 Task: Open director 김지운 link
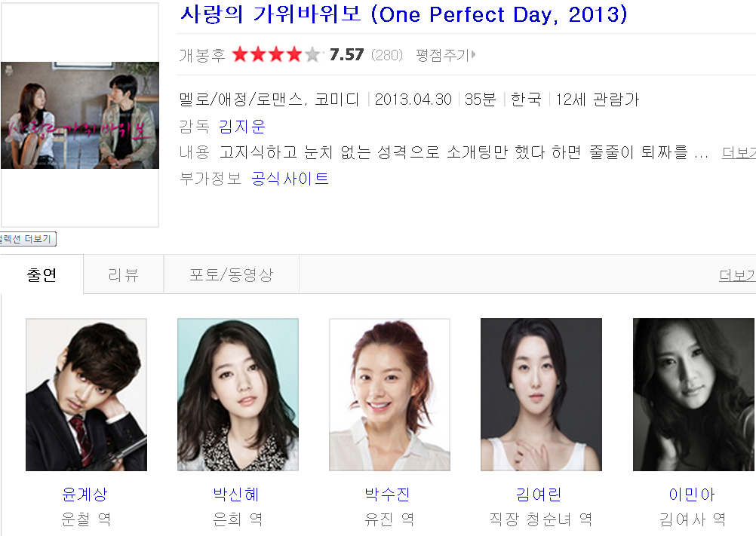click(242, 126)
